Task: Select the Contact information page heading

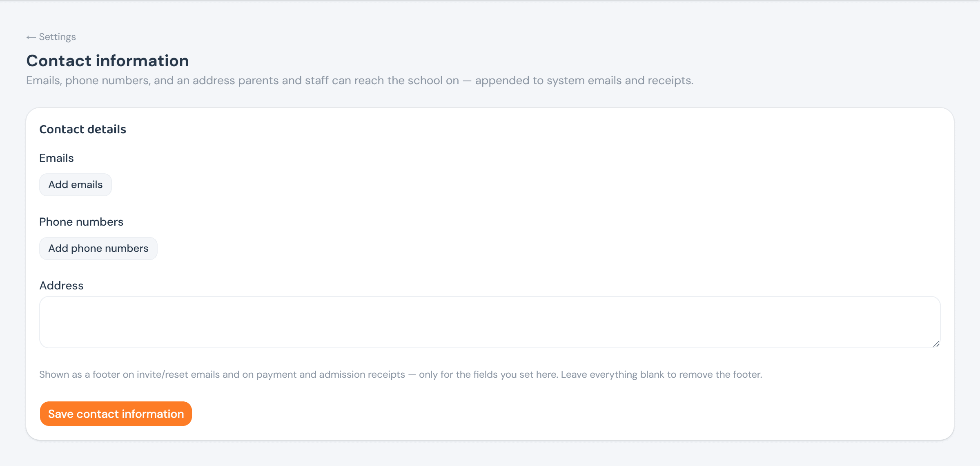Action: 108,61
